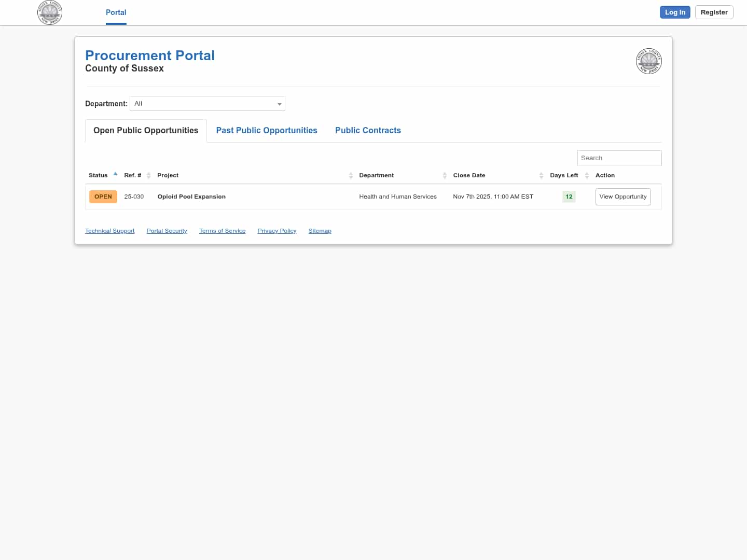Switch to the Past Public Opportunities tab
The image size is (747, 560).
267,130
